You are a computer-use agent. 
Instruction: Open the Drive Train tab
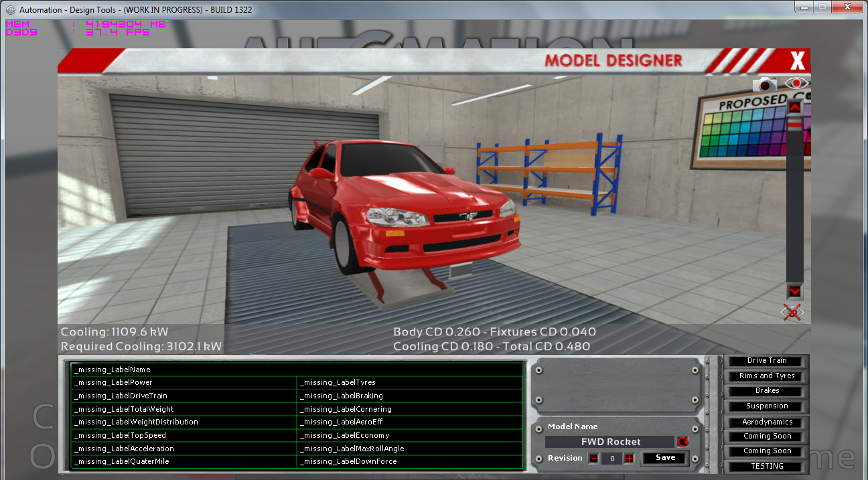click(x=767, y=361)
